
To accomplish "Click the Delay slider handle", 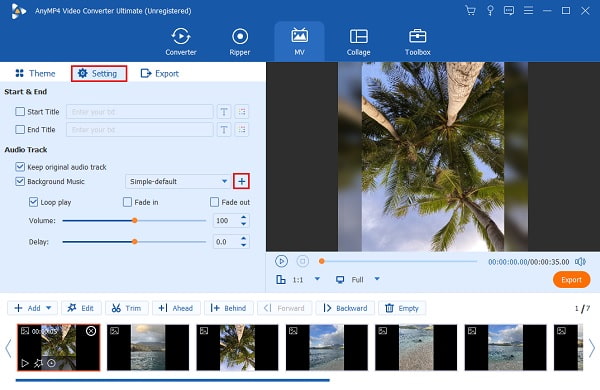I will click(x=135, y=242).
